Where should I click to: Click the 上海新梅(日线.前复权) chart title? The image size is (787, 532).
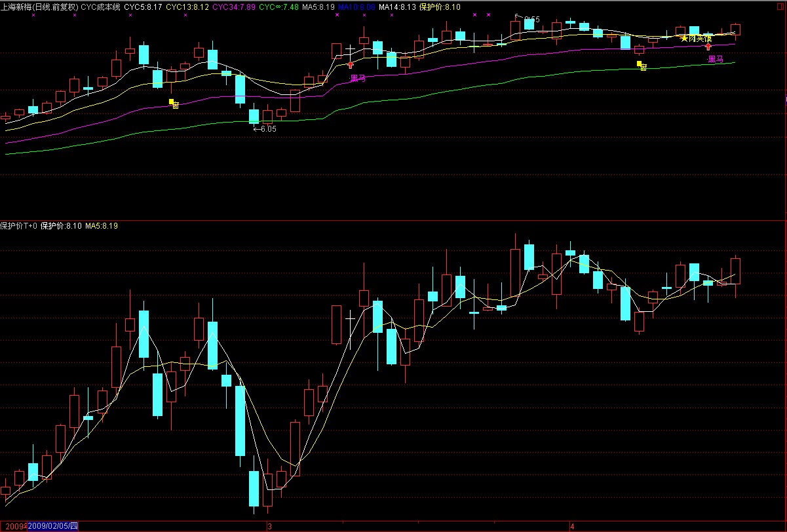tap(39, 7)
